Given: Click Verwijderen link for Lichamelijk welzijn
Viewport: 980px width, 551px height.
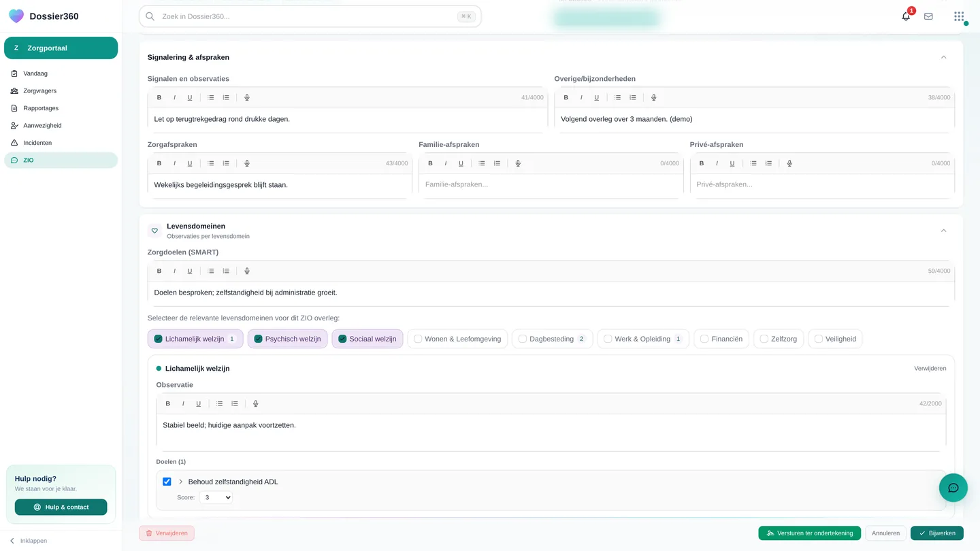Looking at the screenshot, I should [x=930, y=369].
